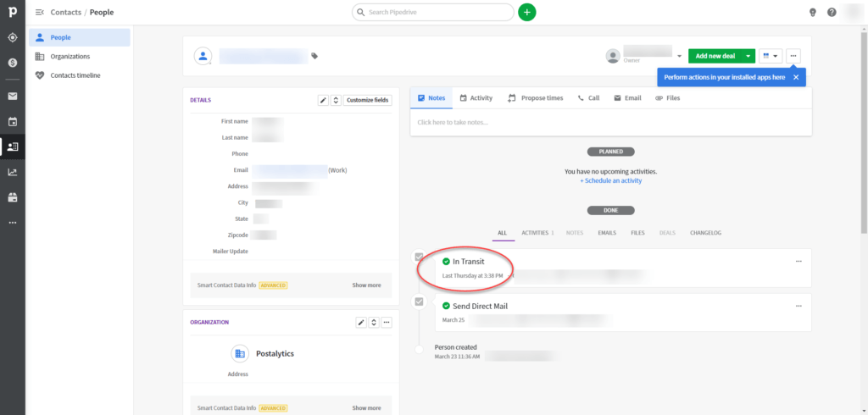Click the Add new deal button
This screenshot has height=415, width=868.
coord(715,56)
